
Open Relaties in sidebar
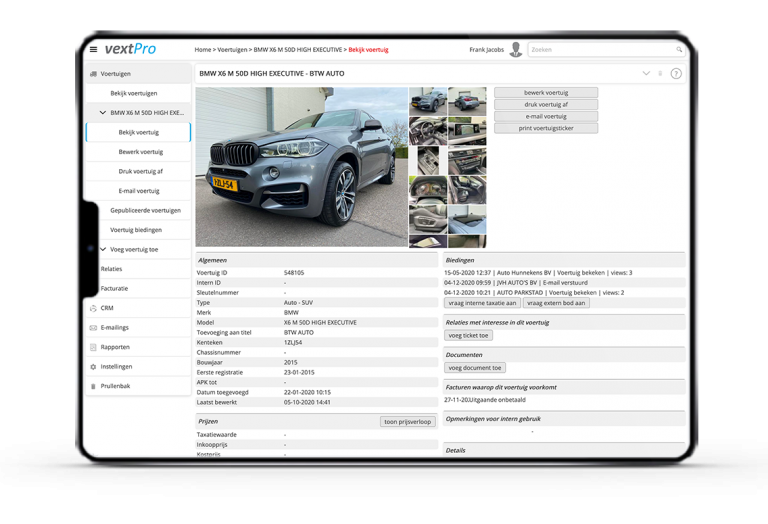point(111,269)
